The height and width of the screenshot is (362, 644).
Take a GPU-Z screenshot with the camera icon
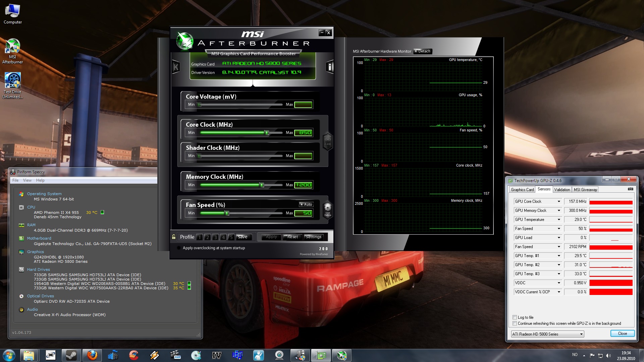(631, 189)
